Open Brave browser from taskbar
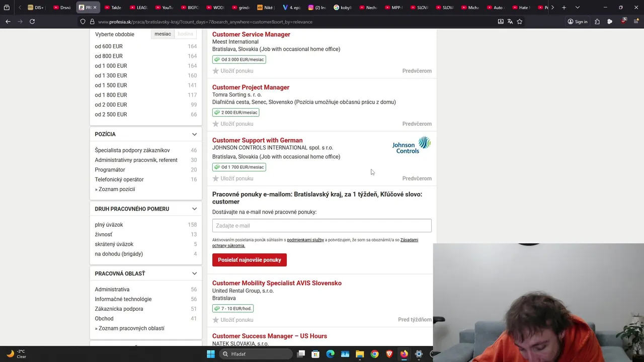Screen dimensions: 644x362 point(389,354)
